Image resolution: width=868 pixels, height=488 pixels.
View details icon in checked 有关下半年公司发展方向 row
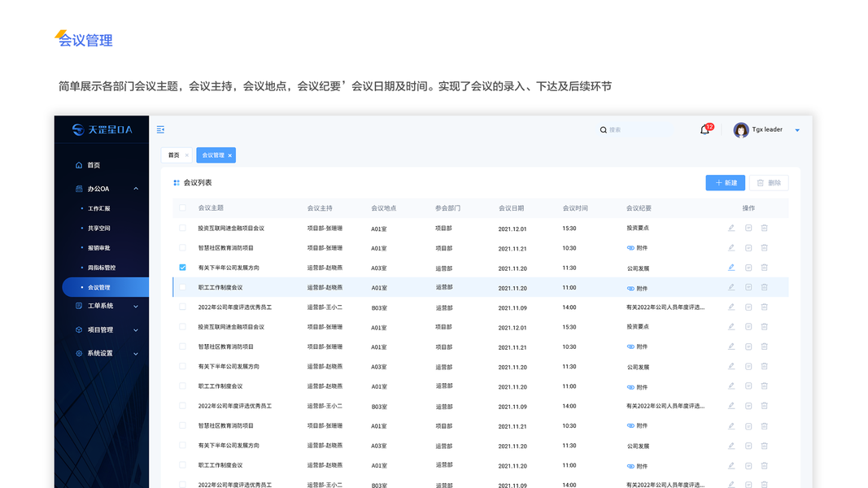click(x=748, y=268)
